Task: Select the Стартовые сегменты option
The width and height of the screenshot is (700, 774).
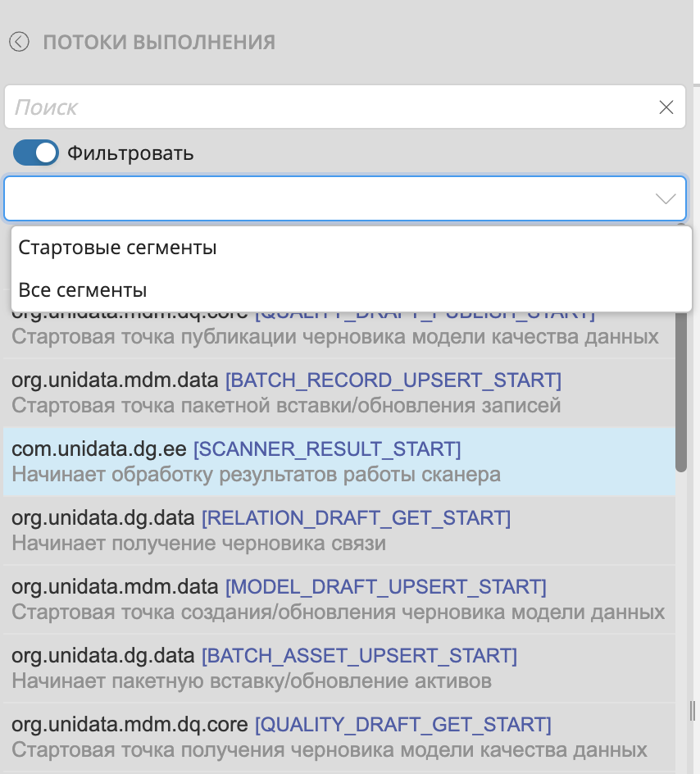Action: (x=117, y=248)
